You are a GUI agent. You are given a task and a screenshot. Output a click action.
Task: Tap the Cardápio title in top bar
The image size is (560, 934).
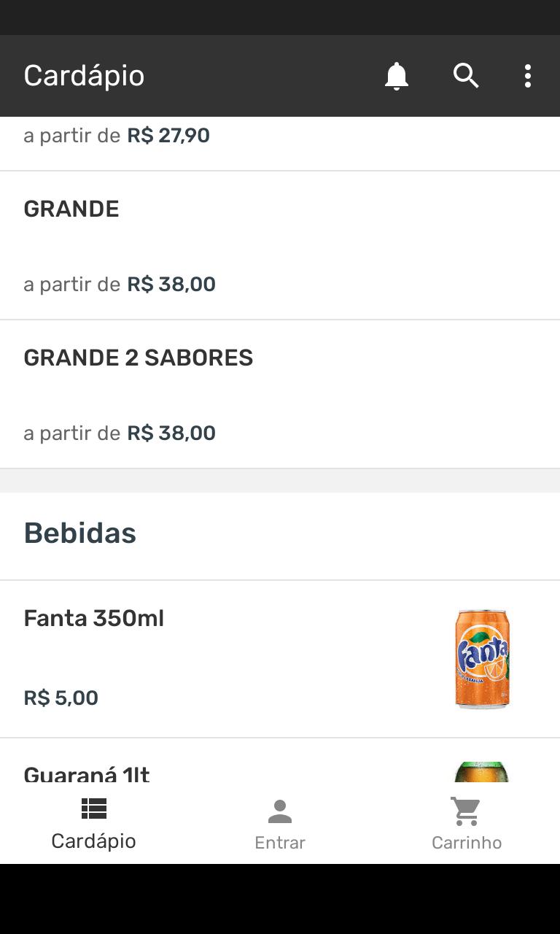tap(84, 76)
